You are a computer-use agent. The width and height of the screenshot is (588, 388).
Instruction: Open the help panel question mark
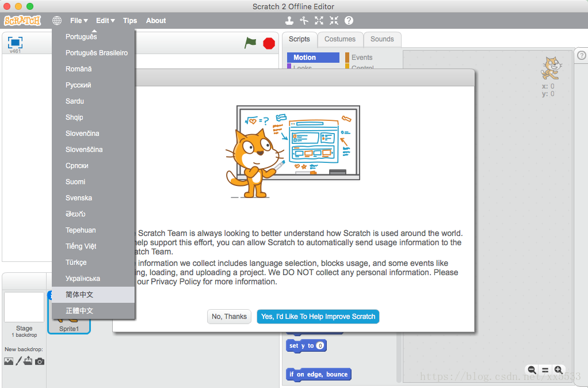[x=581, y=55]
